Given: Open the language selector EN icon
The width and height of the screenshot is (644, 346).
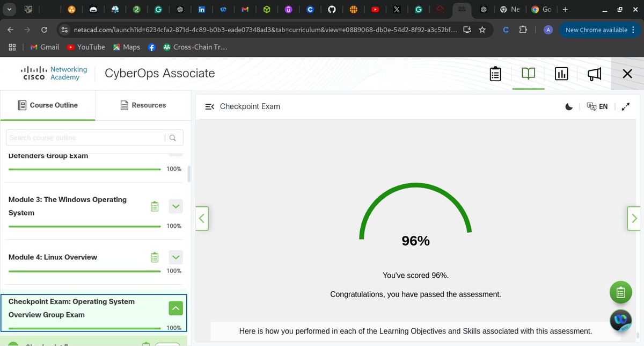Looking at the screenshot, I should point(597,106).
